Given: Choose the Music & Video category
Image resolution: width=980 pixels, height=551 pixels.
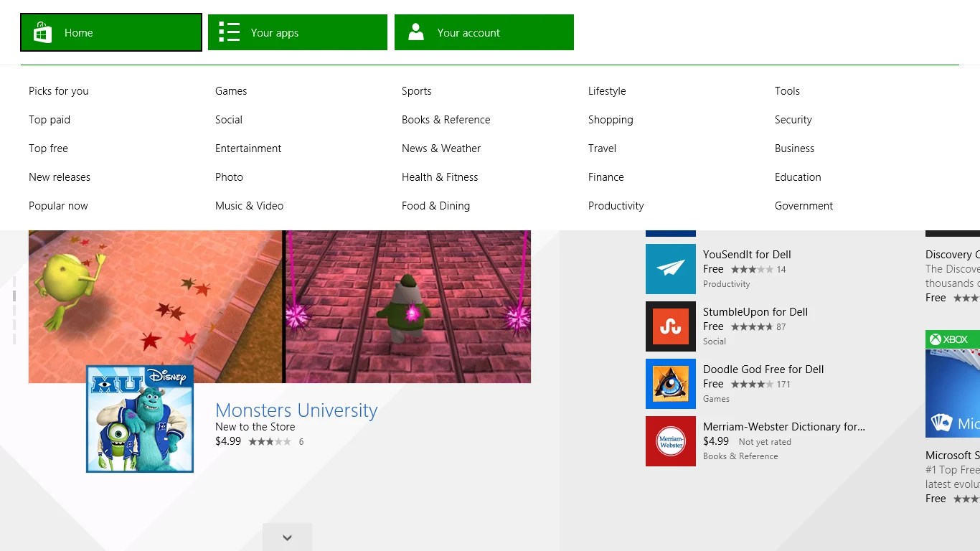Looking at the screenshot, I should (x=249, y=206).
